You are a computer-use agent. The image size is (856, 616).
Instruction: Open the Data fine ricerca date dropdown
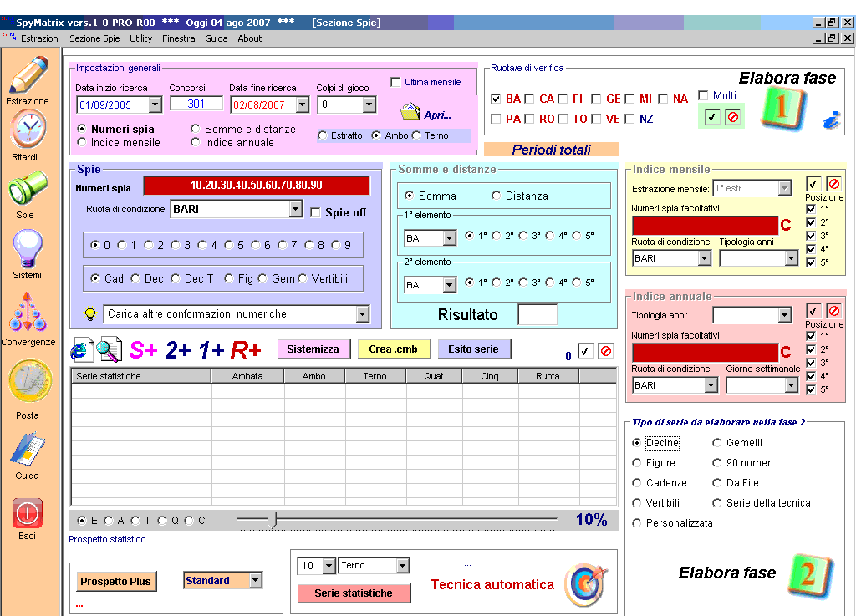[303, 104]
